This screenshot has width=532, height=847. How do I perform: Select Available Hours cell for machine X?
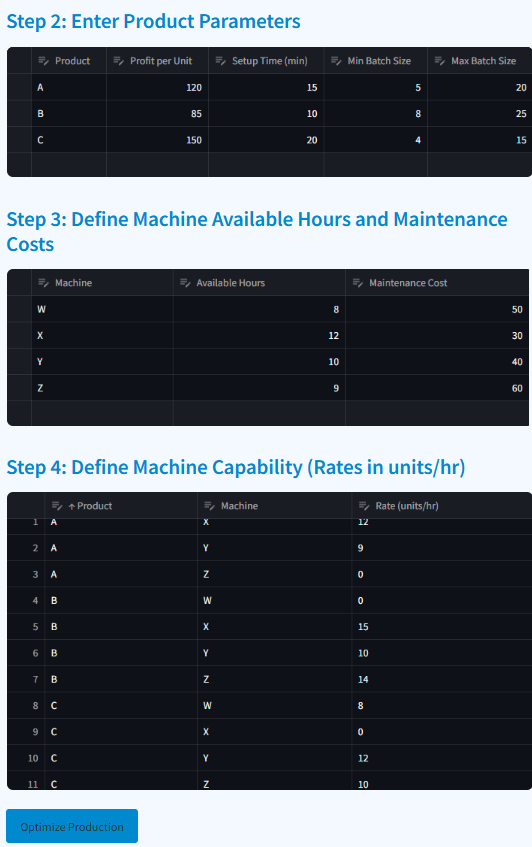pyautogui.click(x=259, y=336)
